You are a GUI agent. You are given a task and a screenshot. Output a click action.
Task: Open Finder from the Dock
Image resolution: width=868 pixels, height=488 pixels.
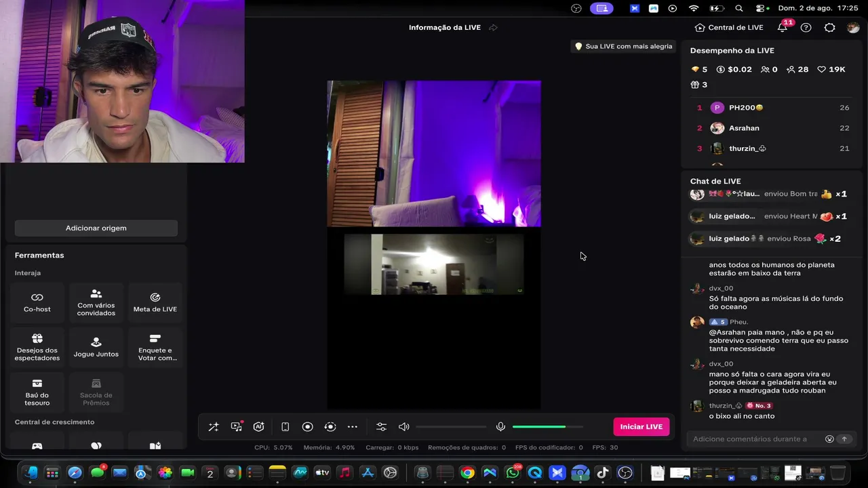pyautogui.click(x=31, y=473)
